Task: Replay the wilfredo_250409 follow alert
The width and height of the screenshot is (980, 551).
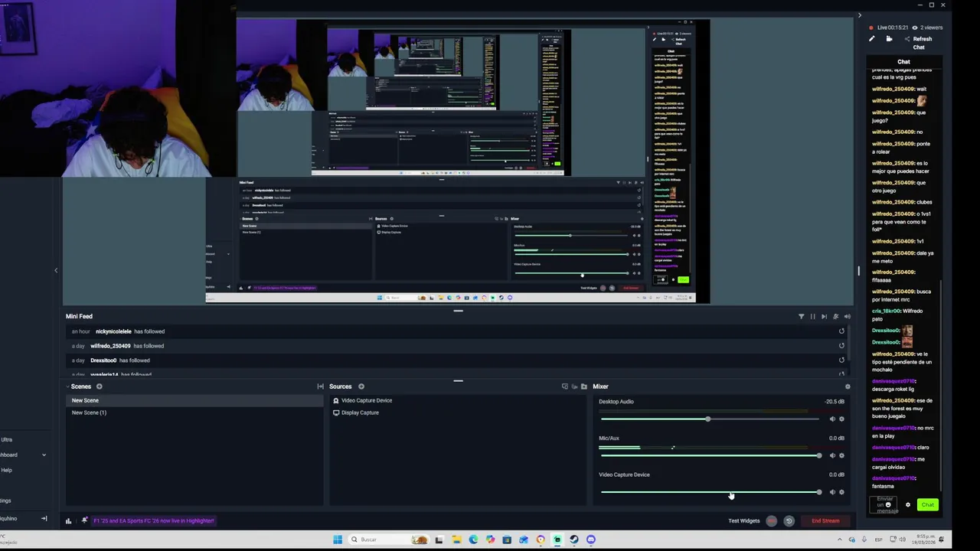Action: click(841, 346)
